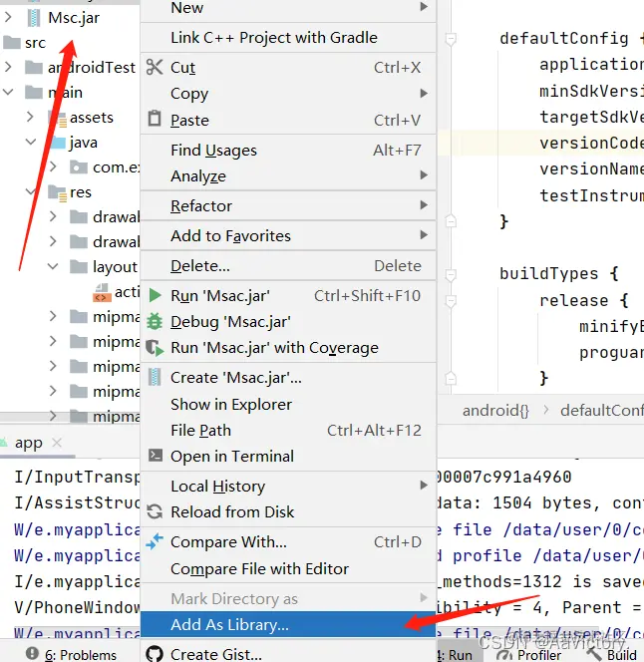Click the res resources folder icon
This screenshot has height=662, width=644.
(x=57, y=192)
